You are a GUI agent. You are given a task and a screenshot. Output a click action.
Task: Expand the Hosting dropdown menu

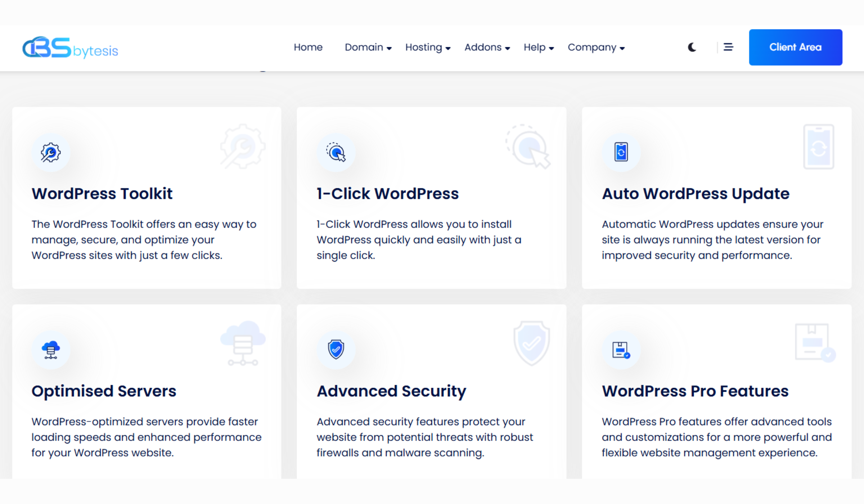(x=428, y=48)
